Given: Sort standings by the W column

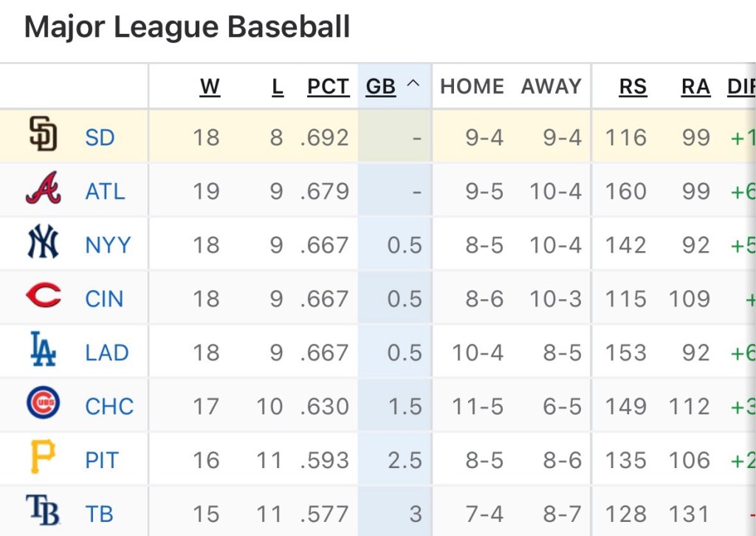Looking at the screenshot, I should coord(210,86).
